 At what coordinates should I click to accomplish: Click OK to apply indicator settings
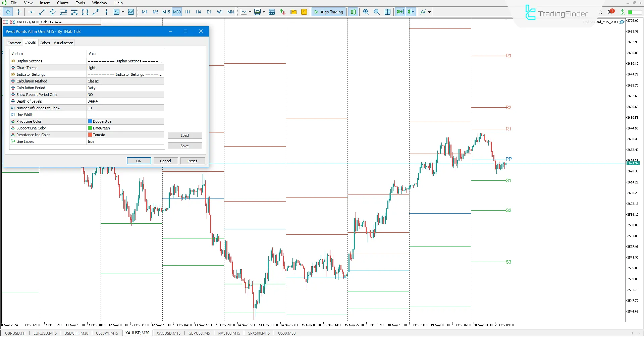tap(139, 161)
